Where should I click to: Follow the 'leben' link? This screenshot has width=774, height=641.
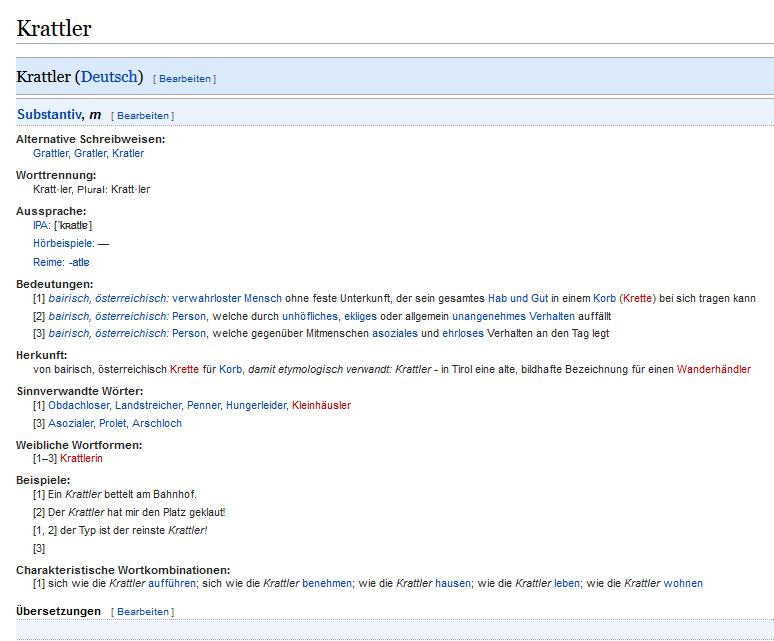click(567, 583)
